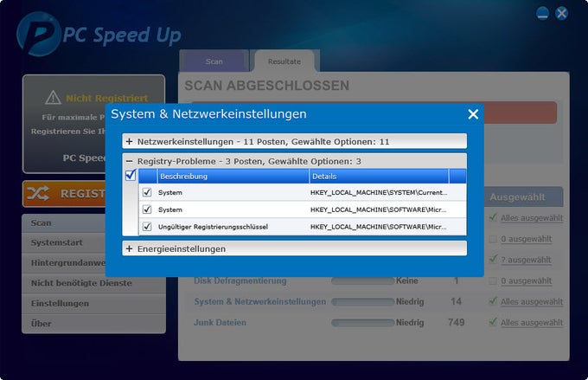Click the Junk Dateien severity bar
This screenshot has height=380, width=588.
tap(362, 323)
